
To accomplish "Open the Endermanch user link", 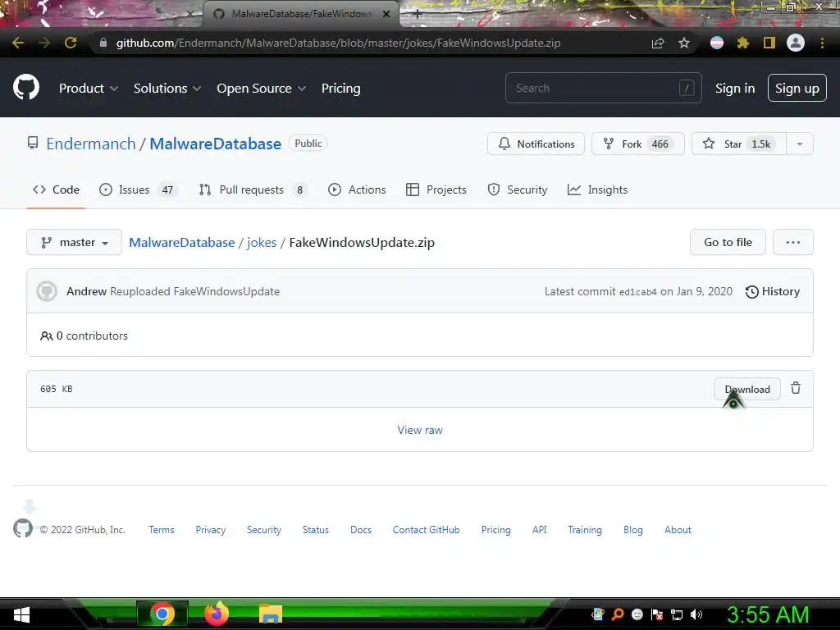I will 91,144.
